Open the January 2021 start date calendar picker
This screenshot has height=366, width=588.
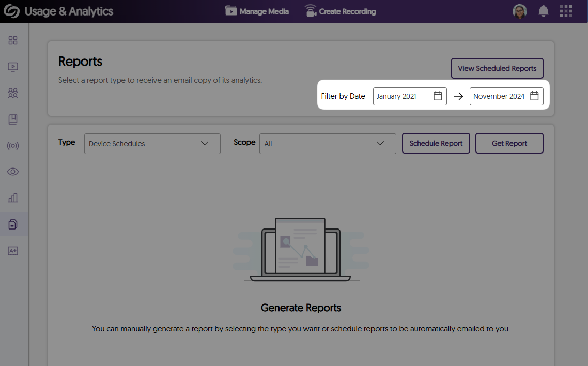pyautogui.click(x=438, y=96)
